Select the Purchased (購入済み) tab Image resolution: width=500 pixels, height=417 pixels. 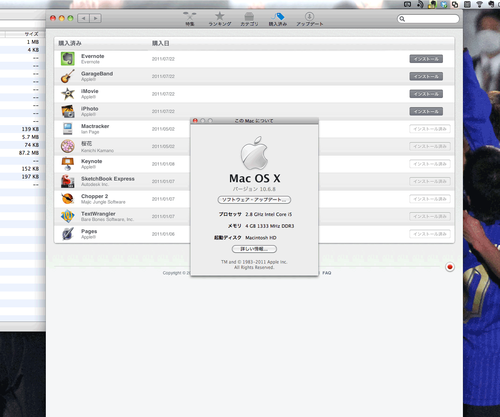click(x=278, y=19)
